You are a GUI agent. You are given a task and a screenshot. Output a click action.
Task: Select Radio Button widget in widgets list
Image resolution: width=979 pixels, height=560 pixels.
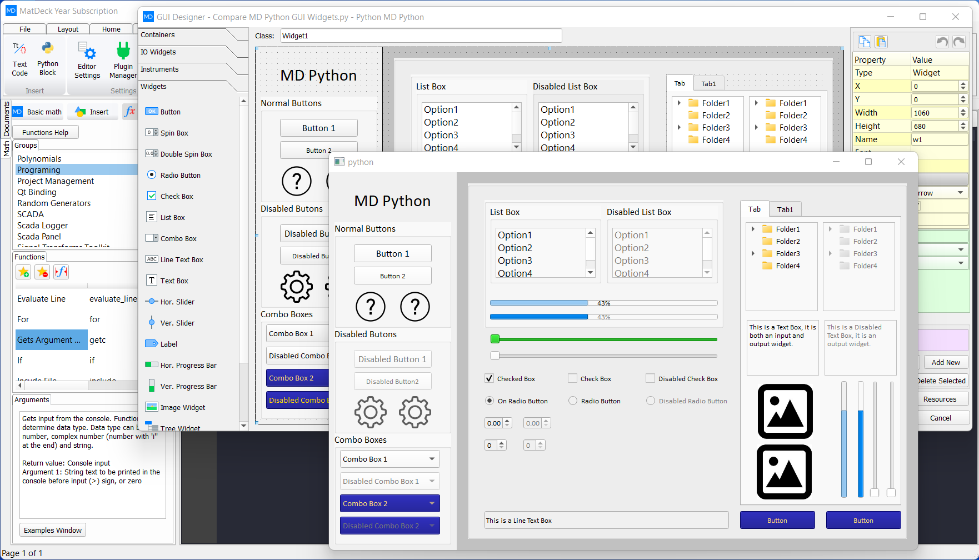[173, 175]
